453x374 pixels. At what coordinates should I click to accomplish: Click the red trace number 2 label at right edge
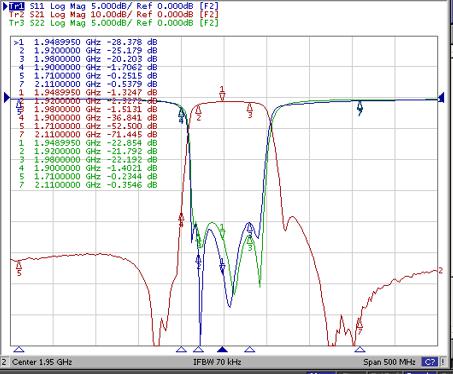[440, 271]
